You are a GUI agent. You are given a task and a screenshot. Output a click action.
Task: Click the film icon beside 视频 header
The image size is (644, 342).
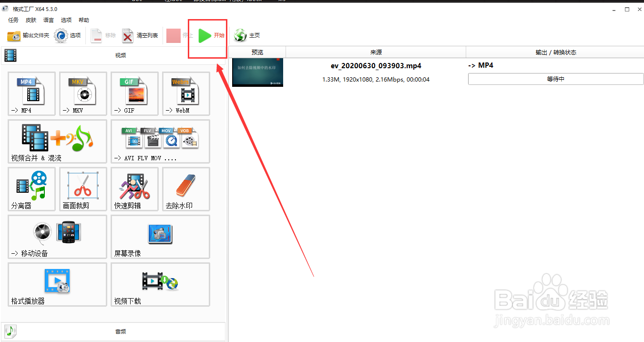(10, 55)
